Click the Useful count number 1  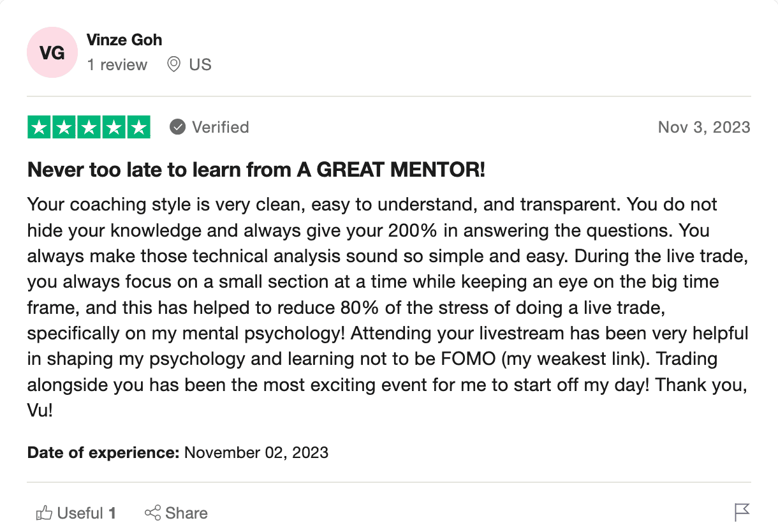[x=112, y=513]
